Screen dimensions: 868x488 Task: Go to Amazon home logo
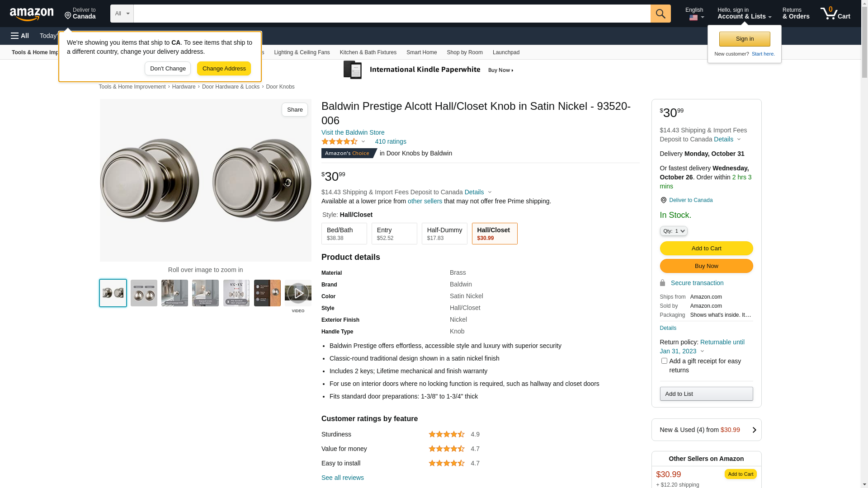click(x=32, y=14)
